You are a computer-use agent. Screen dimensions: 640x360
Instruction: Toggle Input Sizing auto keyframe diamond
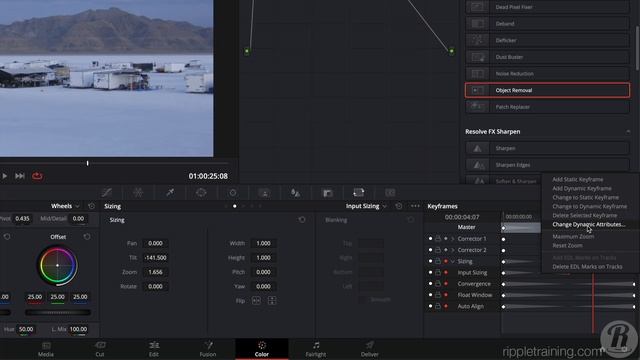pos(446,272)
